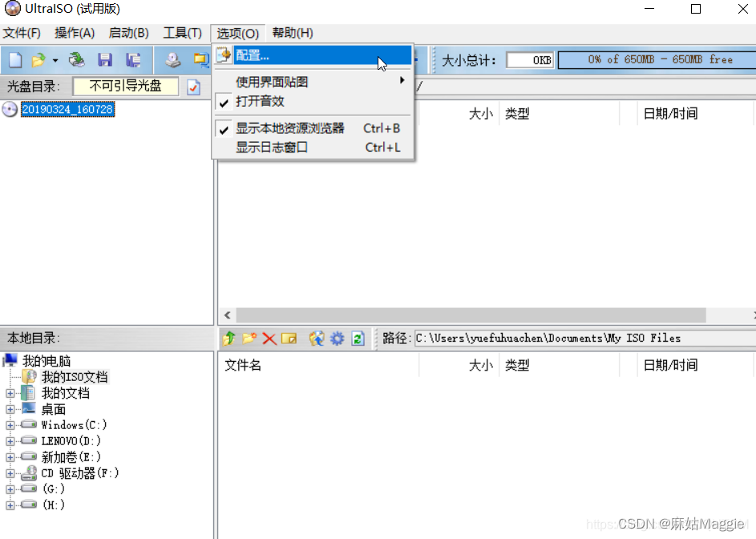Click lower pane 文件名 column header
The image size is (756, 539).
coord(243,365)
